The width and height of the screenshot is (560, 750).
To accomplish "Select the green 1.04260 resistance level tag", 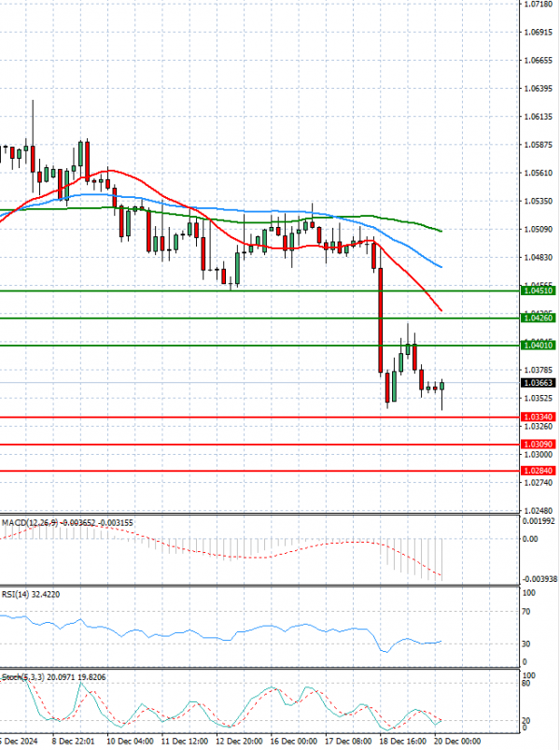I will pyautogui.click(x=539, y=318).
